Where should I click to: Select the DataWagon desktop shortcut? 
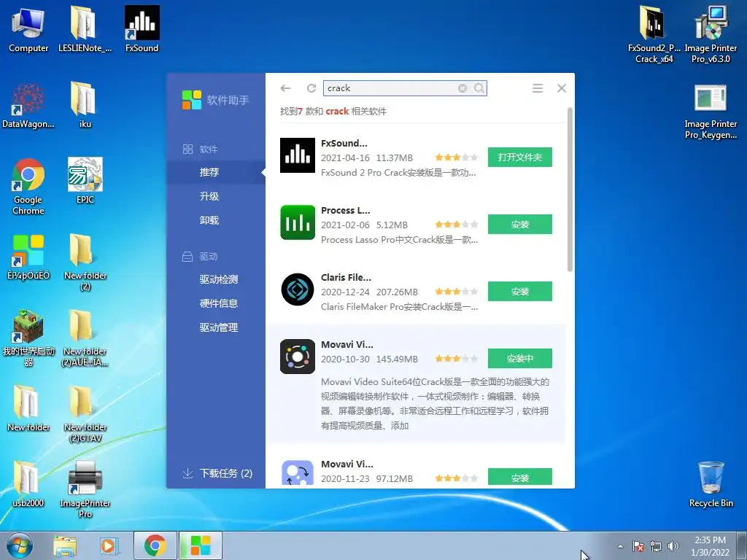pos(28,105)
